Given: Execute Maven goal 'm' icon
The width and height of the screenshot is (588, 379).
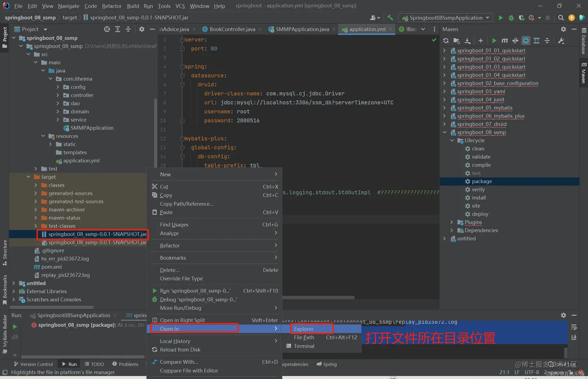Looking at the screenshot, I should [x=504, y=41].
